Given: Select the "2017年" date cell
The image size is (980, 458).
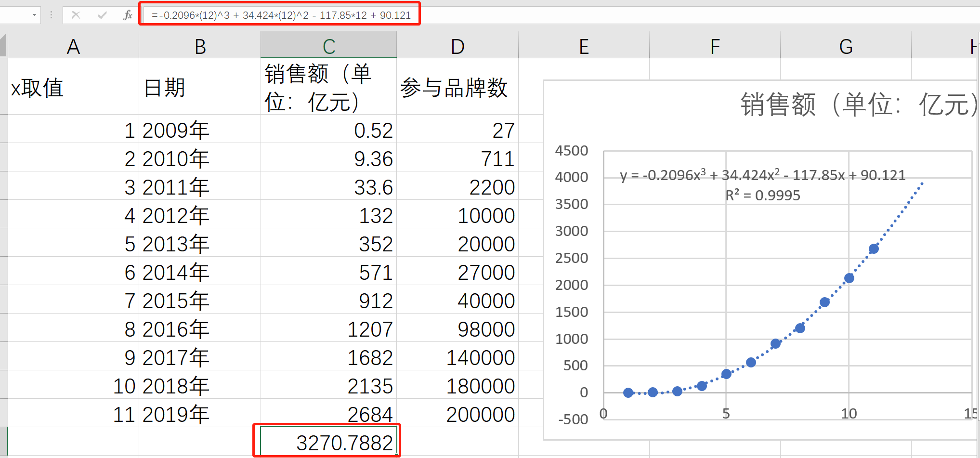Looking at the screenshot, I should coord(200,356).
